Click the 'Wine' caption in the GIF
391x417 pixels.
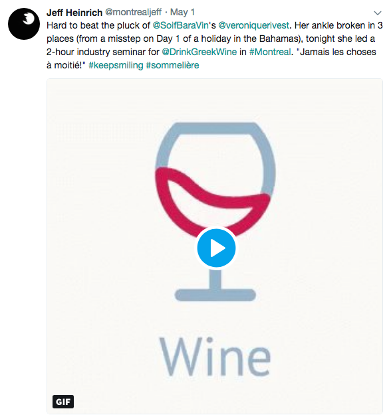tap(215, 356)
